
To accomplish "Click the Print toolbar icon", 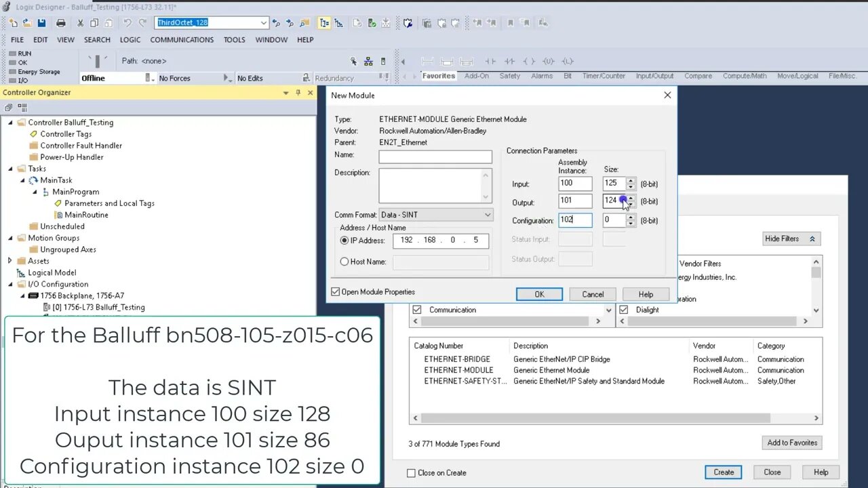I will (x=61, y=22).
